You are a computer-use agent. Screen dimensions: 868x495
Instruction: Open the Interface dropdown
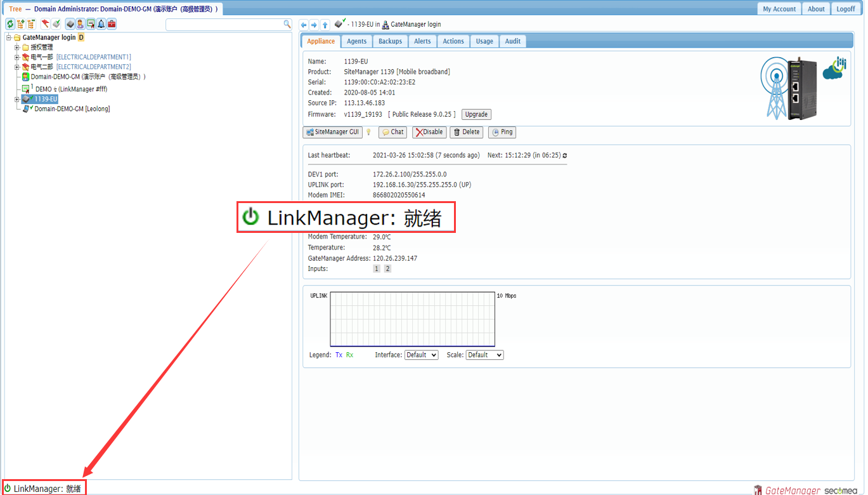(x=422, y=355)
